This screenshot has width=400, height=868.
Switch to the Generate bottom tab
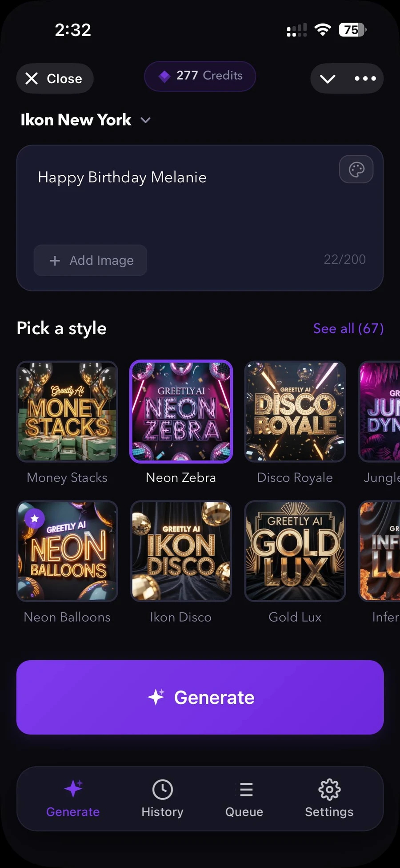pos(73,799)
